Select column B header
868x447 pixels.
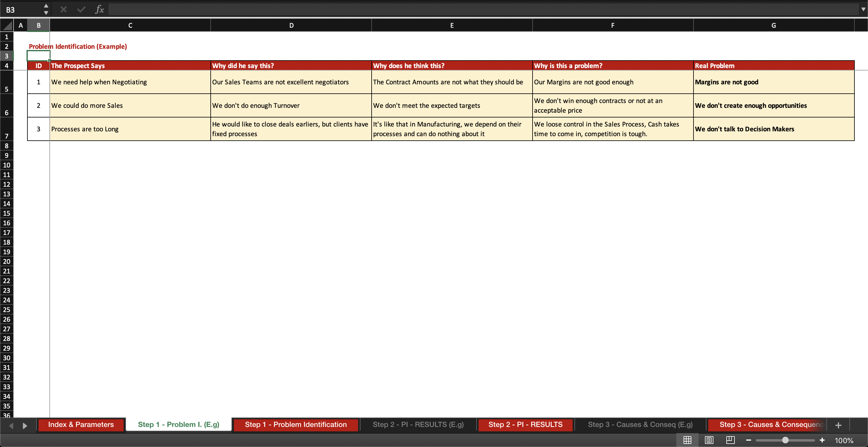[38, 25]
